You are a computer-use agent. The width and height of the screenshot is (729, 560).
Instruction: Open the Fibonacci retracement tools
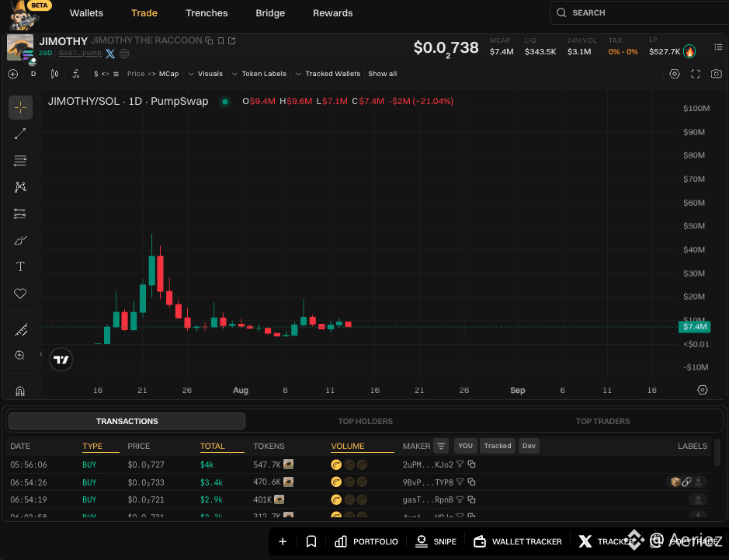point(20,161)
